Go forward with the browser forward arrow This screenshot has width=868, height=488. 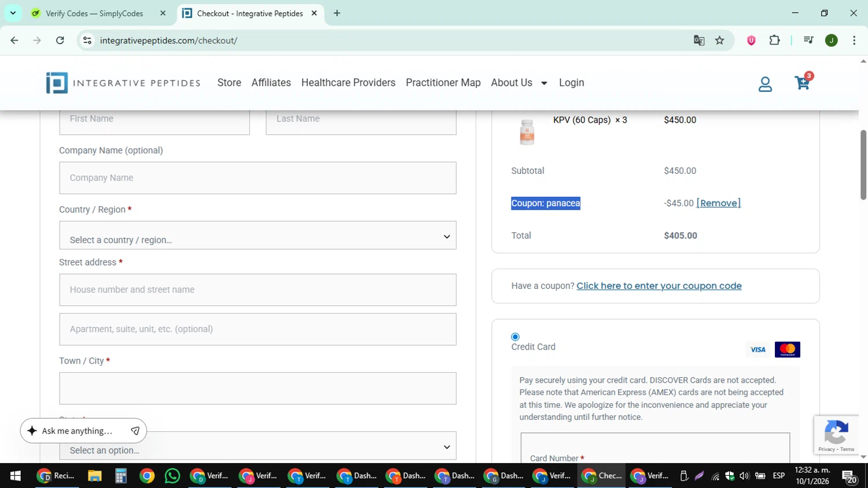37,41
